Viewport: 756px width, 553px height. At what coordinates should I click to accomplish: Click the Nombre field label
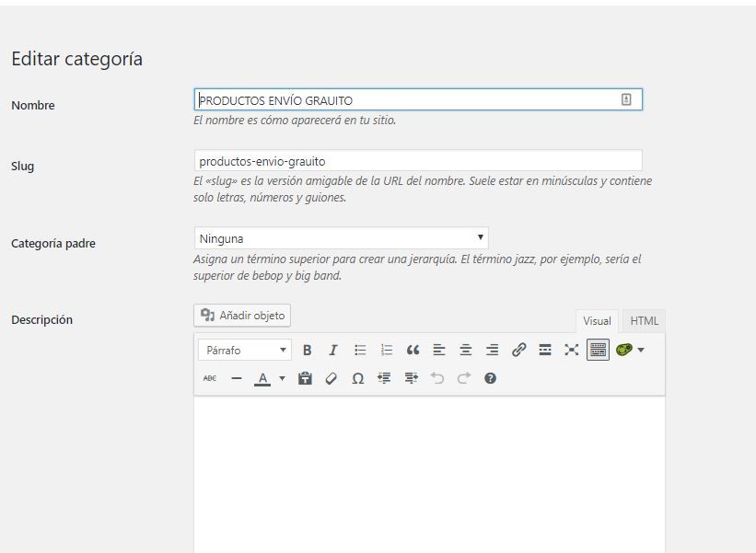33,106
